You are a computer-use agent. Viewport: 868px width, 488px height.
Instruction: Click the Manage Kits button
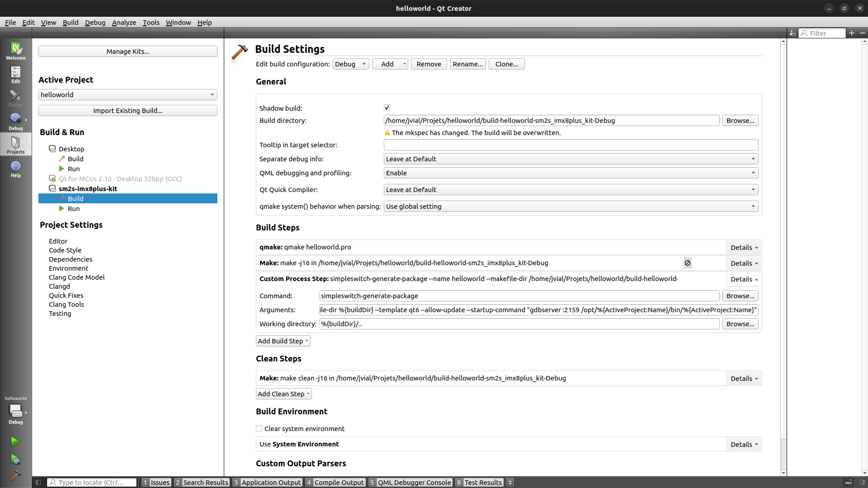127,52
